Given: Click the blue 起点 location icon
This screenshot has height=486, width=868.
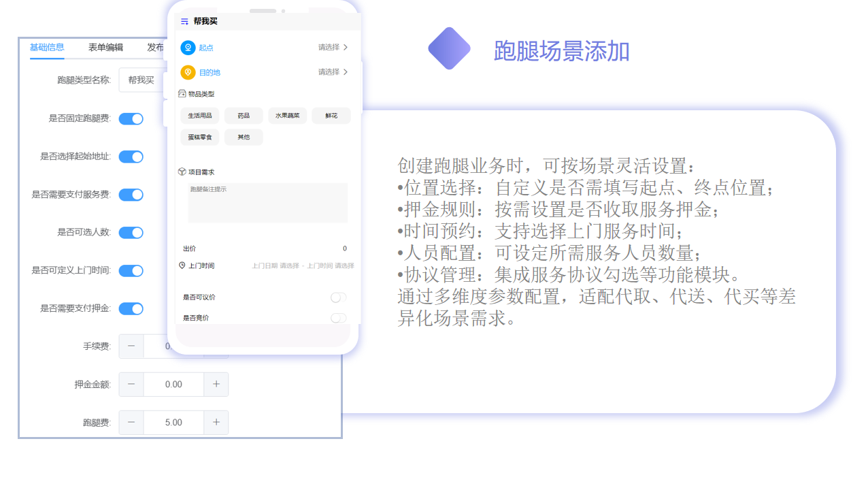Looking at the screenshot, I should click(188, 48).
